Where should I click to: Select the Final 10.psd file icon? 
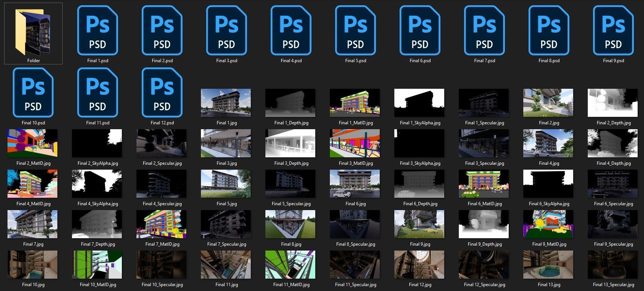coord(33,93)
